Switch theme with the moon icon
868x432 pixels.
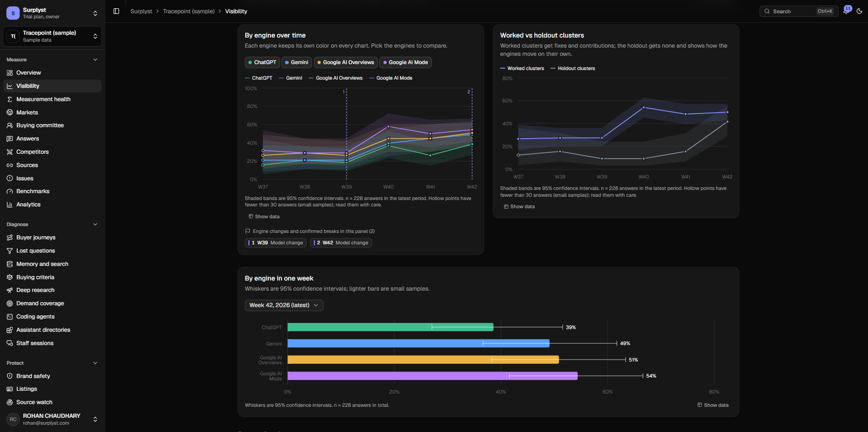pyautogui.click(x=859, y=11)
